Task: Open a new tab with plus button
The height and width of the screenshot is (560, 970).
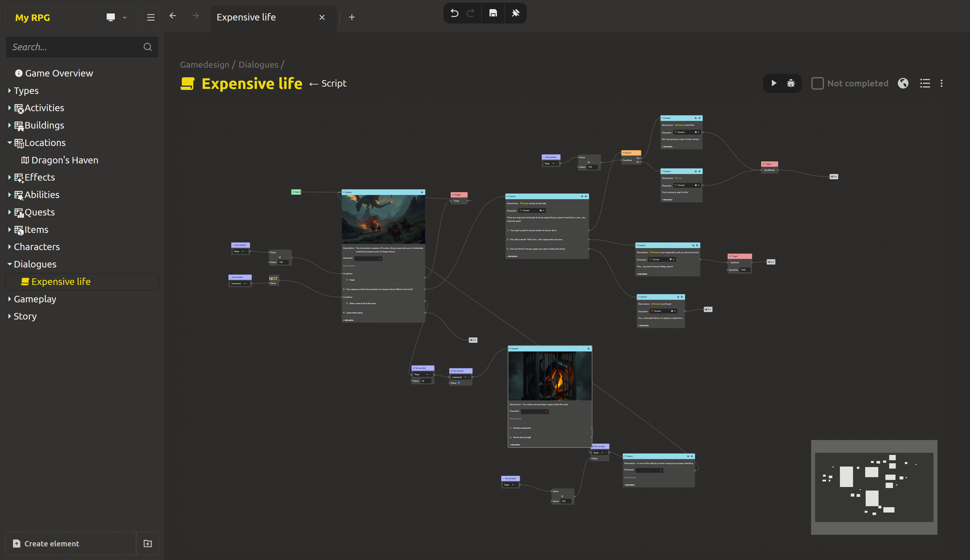Action: 352,17
